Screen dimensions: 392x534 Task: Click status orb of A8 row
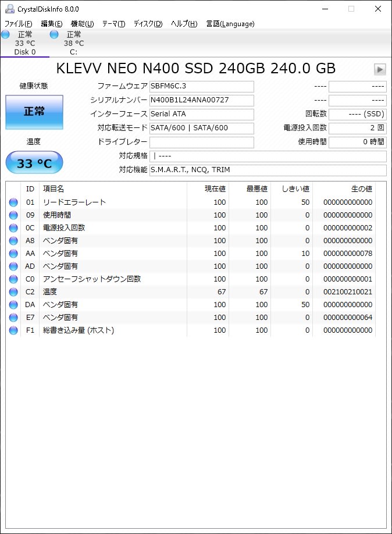pos(13,241)
